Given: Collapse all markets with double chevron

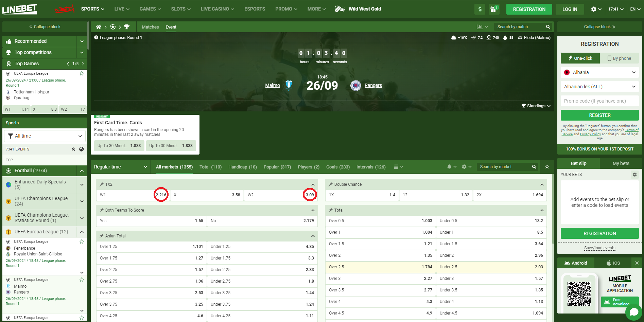Looking at the screenshot, I should (547, 167).
